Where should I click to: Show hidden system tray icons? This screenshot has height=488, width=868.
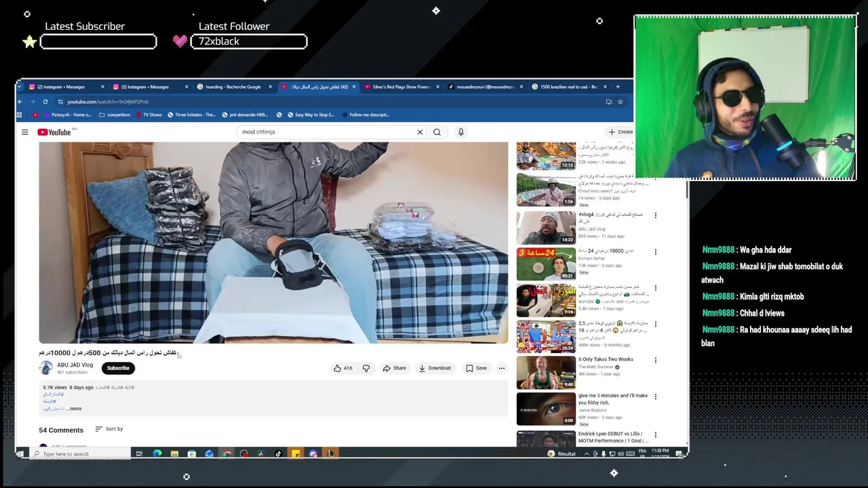click(587, 454)
